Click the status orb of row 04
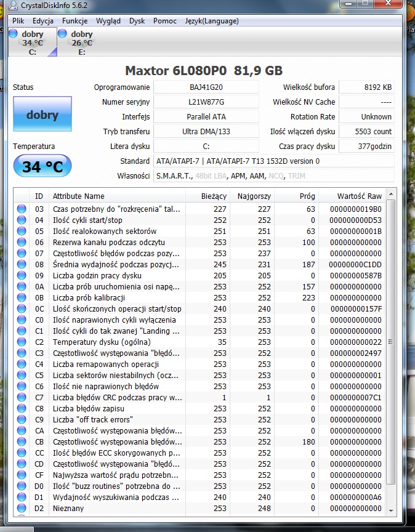The image size is (415, 532). point(22,220)
